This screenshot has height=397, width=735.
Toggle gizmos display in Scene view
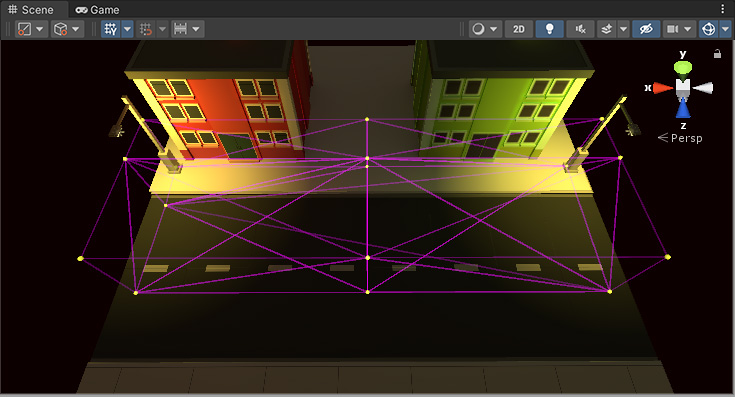tap(708, 29)
